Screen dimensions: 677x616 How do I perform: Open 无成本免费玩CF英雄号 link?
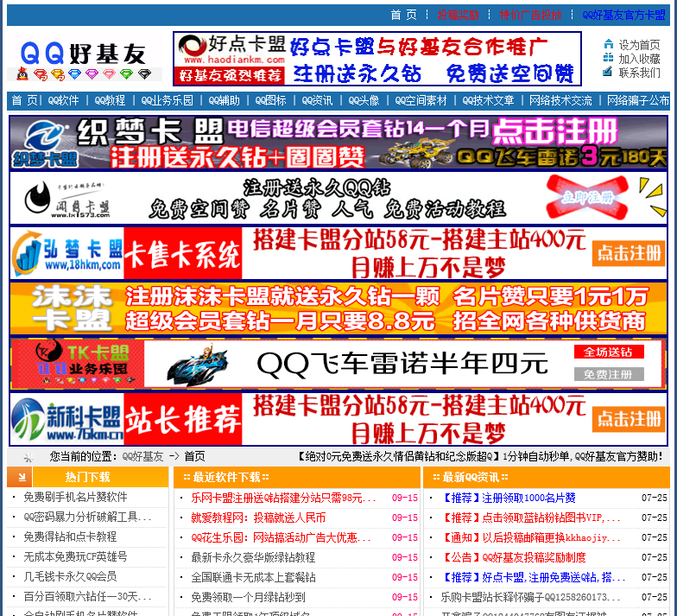pyautogui.click(x=76, y=556)
